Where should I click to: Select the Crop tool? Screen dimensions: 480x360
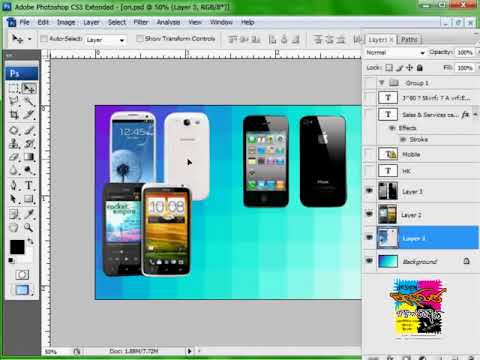click(13, 115)
